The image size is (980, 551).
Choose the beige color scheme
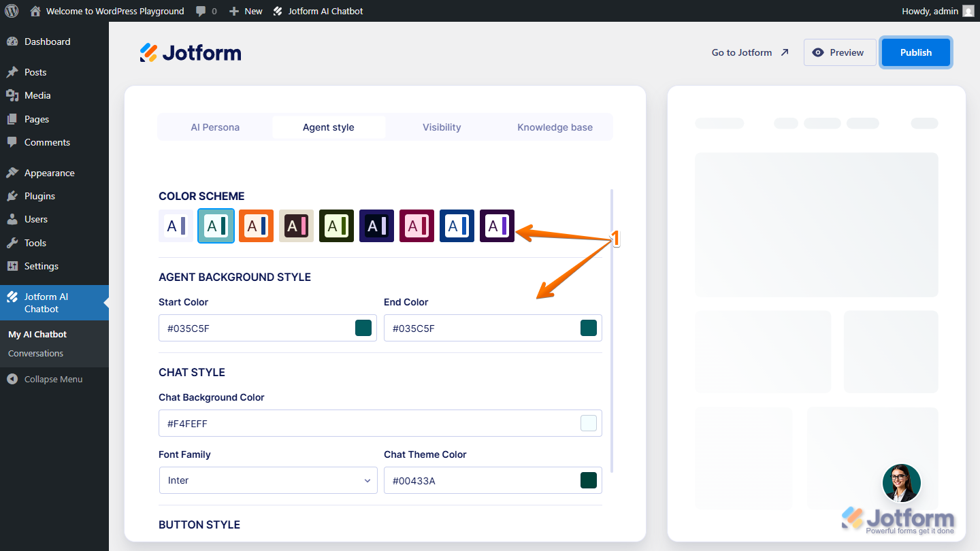(x=297, y=226)
